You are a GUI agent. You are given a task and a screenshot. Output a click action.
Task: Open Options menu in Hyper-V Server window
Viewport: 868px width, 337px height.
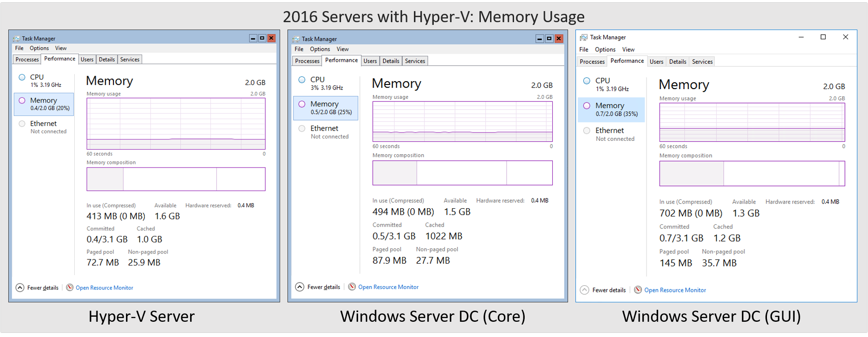tap(39, 48)
